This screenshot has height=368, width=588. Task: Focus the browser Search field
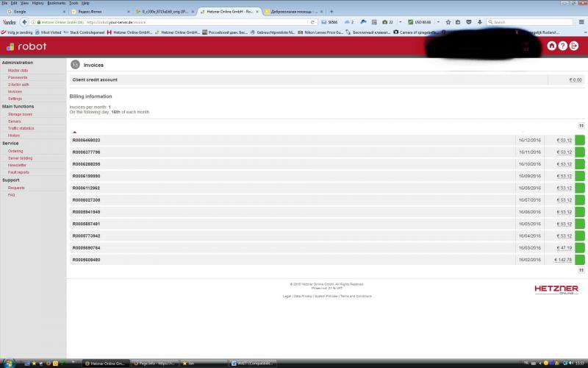pyautogui.click(x=529, y=22)
